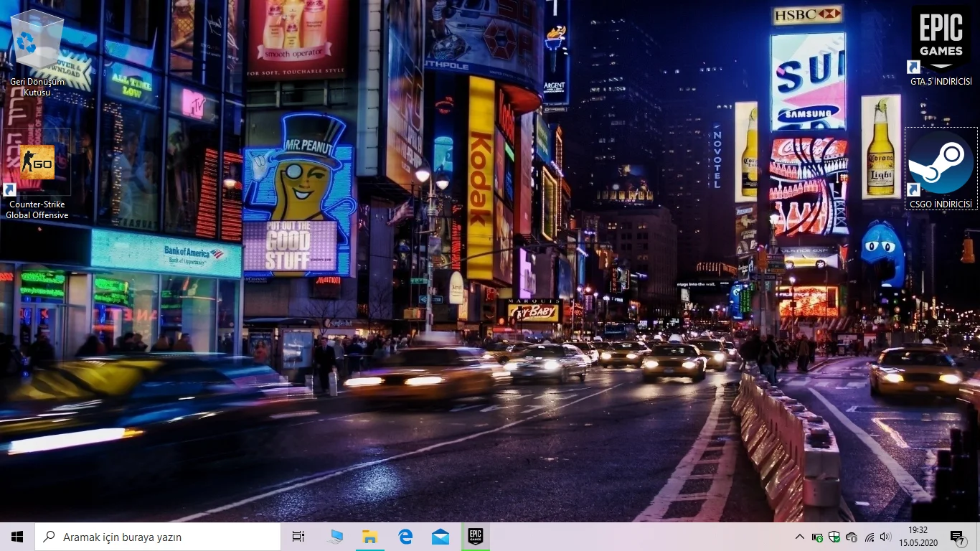Screen dimensions: 980x551
Task: Open the Windows Start menu
Action: click(x=17, y=537)
